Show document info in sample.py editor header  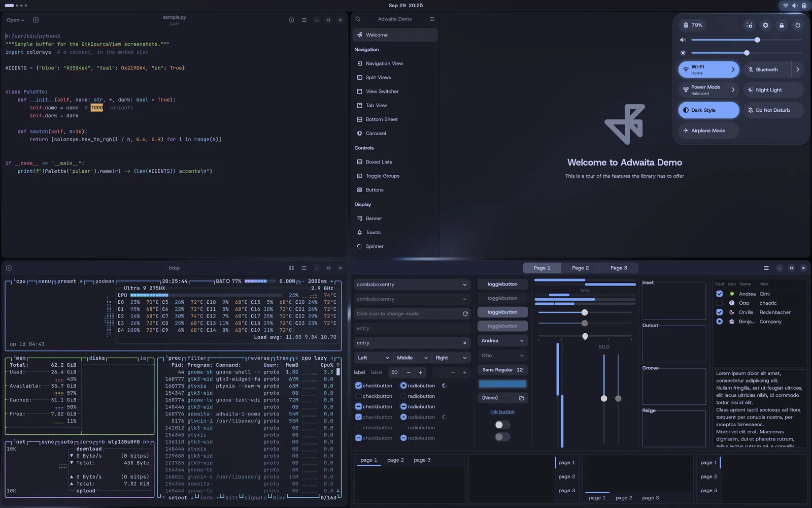(x=291, y=20)
